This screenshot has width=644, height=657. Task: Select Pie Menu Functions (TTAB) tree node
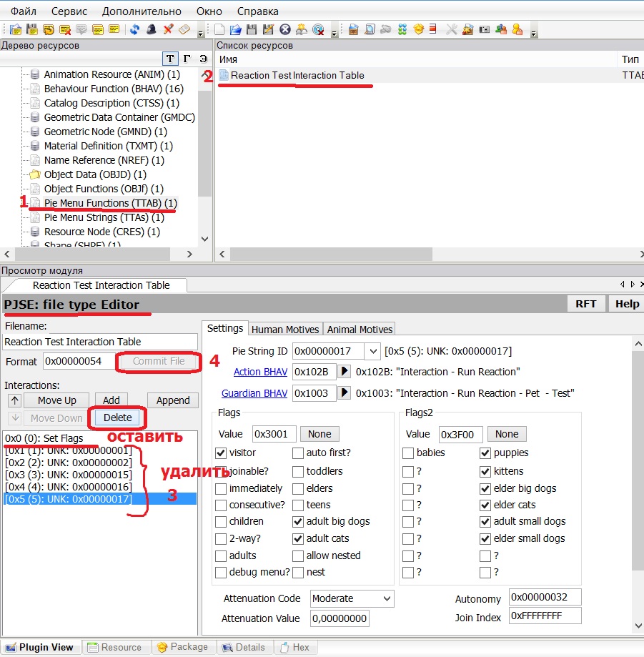[109, 203]
